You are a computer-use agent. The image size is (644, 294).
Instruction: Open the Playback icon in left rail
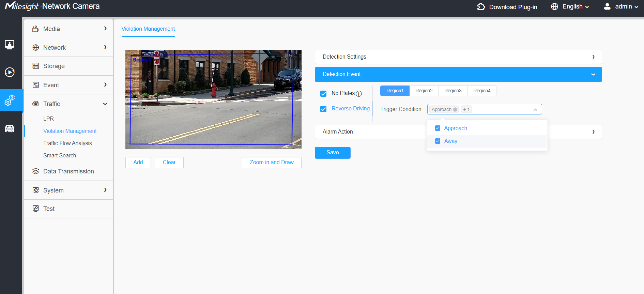click(x=10, y=72)
